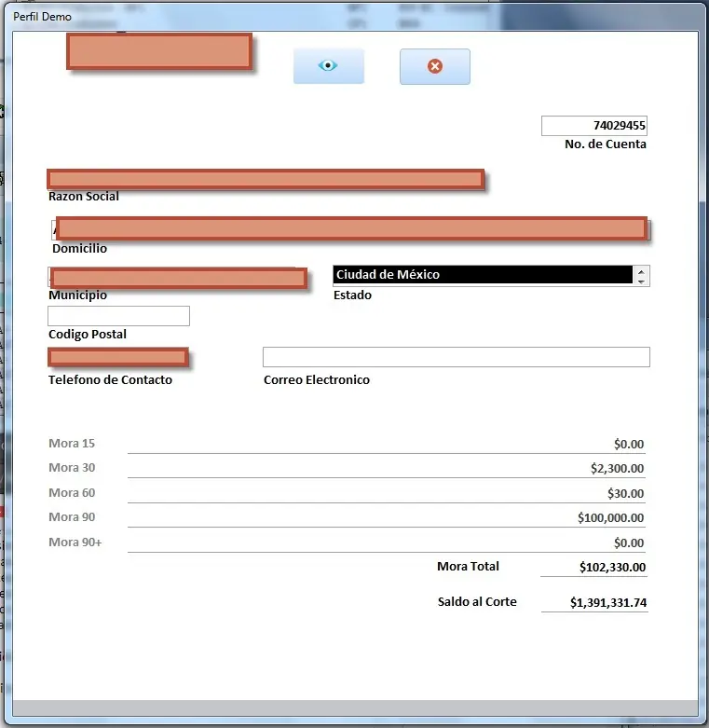Click the Correo Electronico label
Image resolution: width=709 pixels, height=728 pixels.
tap(317, 379)
